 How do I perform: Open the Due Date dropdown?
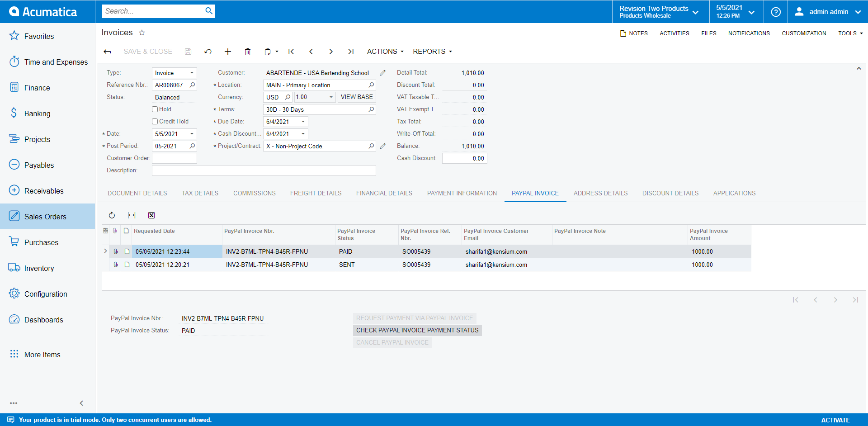pyautogui.click(x=303, y=122)
